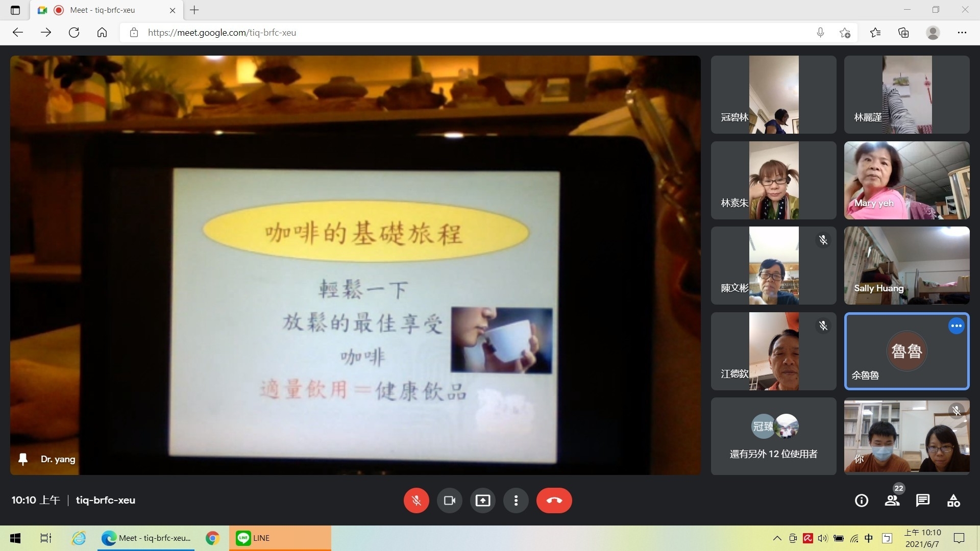
Task: Open the more options three-dot menu
Action: click(x=516, y=500)
